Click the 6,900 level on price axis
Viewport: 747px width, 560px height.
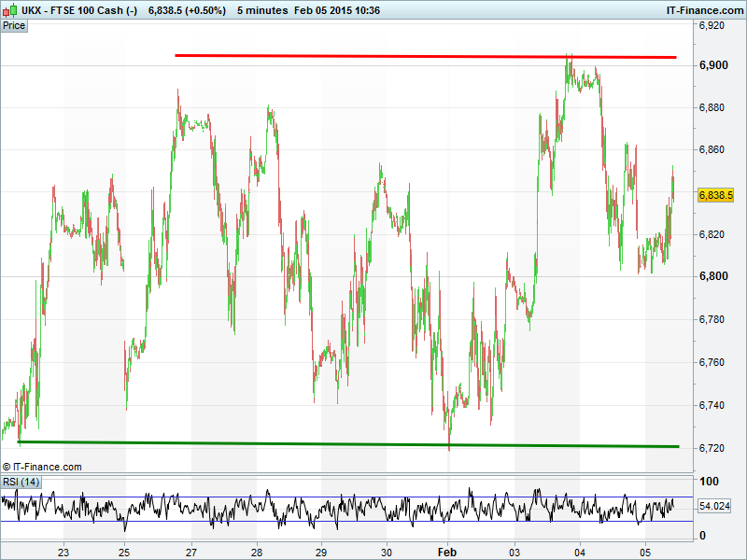click(x=712, y=65)
